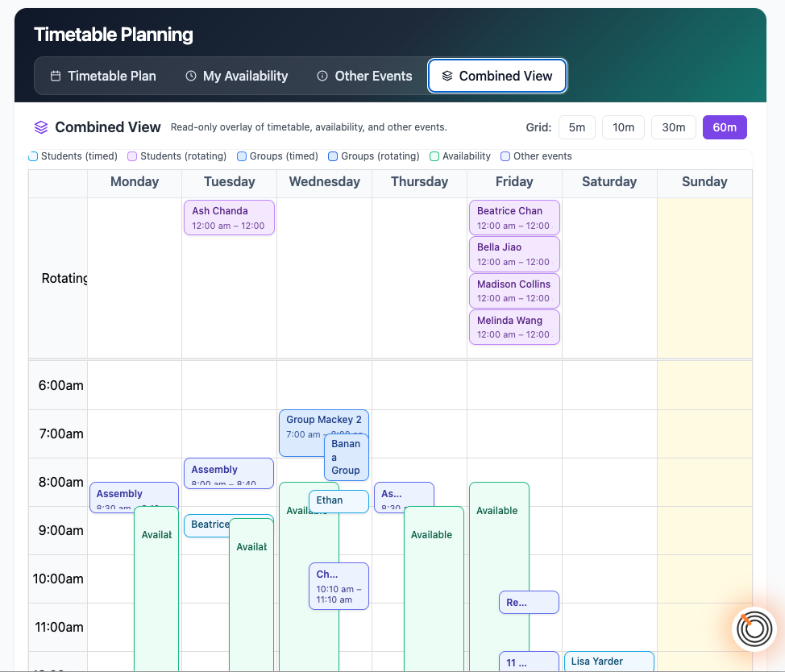Click the Wednesday column header
The width and height of the screenshot is (785, 672).
click(x=325, y=182)
